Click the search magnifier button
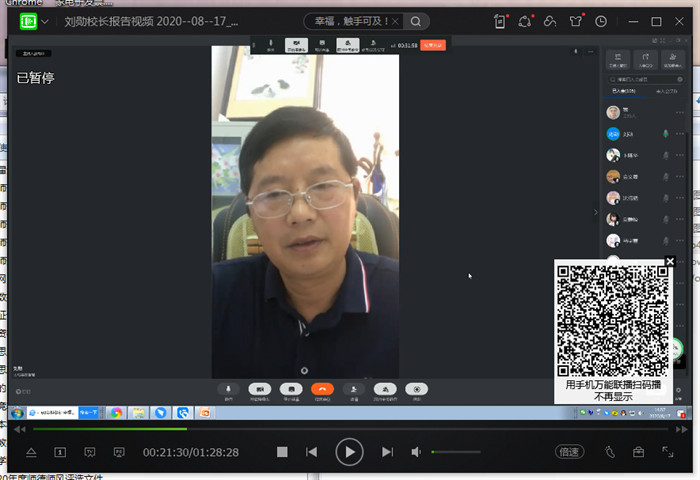Screen dimensions: 700x480 coord(415,21)
